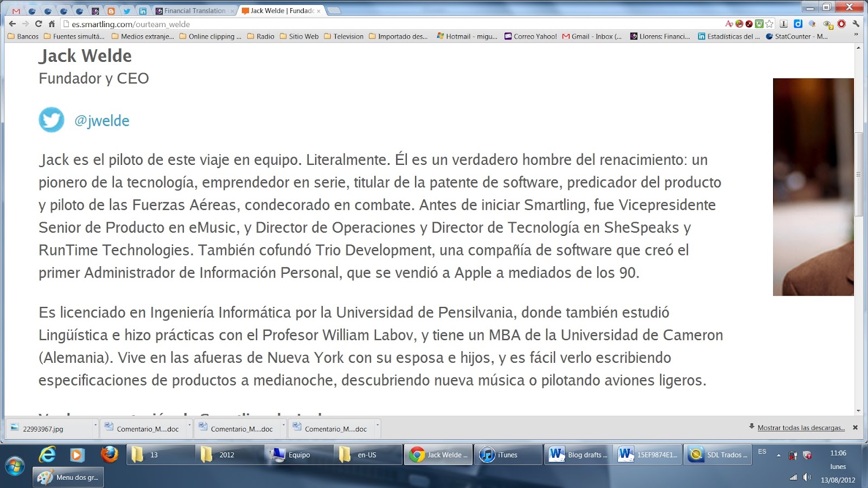This screenshot has width=868, height=488.
Task: Open the Hotmail bookmark
Action: 467,36
